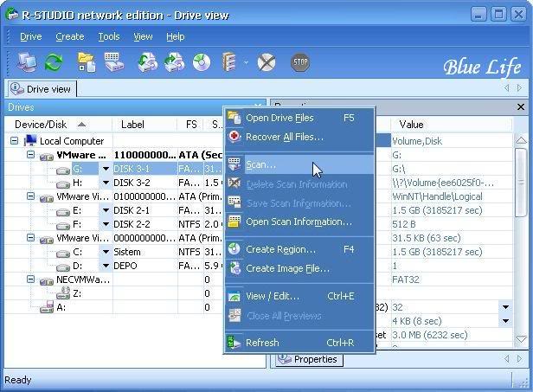
Task: Choose Open Scan Information in context menu
Action: [299, 222]
